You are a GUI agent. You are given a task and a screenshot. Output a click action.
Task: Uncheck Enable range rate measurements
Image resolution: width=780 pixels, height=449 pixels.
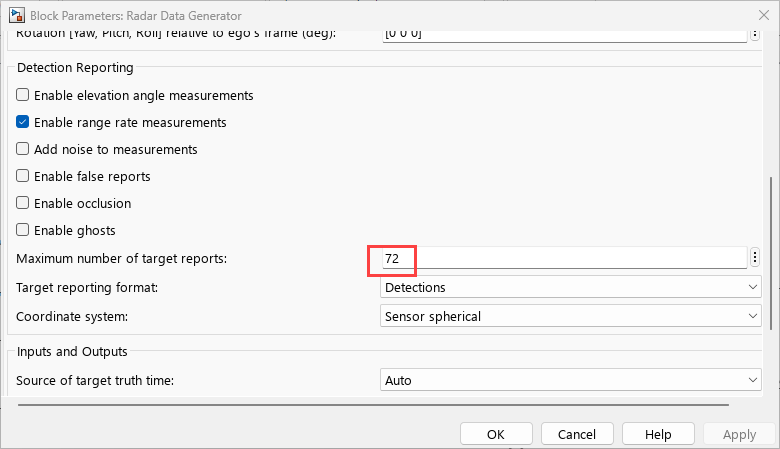(23, 123)
